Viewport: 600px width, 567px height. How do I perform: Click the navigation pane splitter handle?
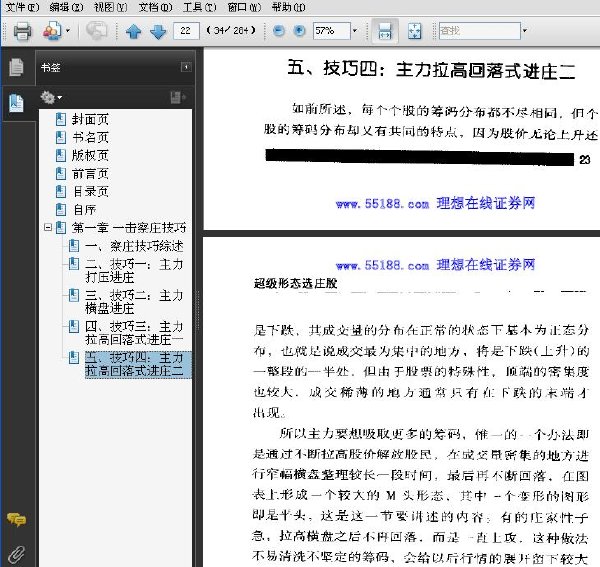pos(197,310)
